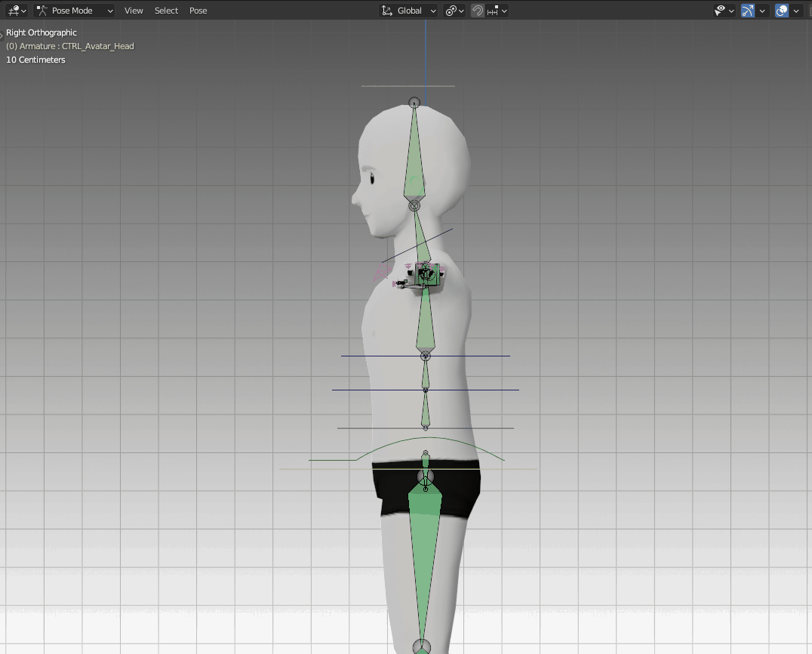
Task: Select the head bone tip joint at the crown
Action: (414, 103)
